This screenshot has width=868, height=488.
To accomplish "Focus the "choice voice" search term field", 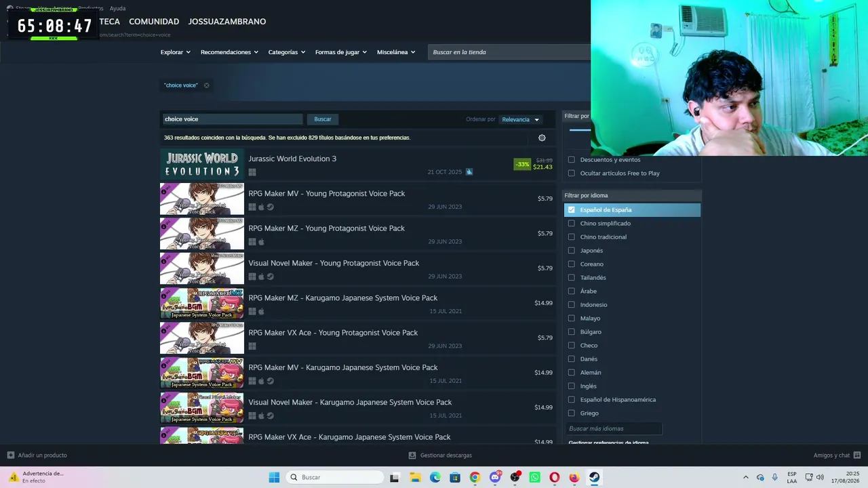I will (x=233, y=119).
